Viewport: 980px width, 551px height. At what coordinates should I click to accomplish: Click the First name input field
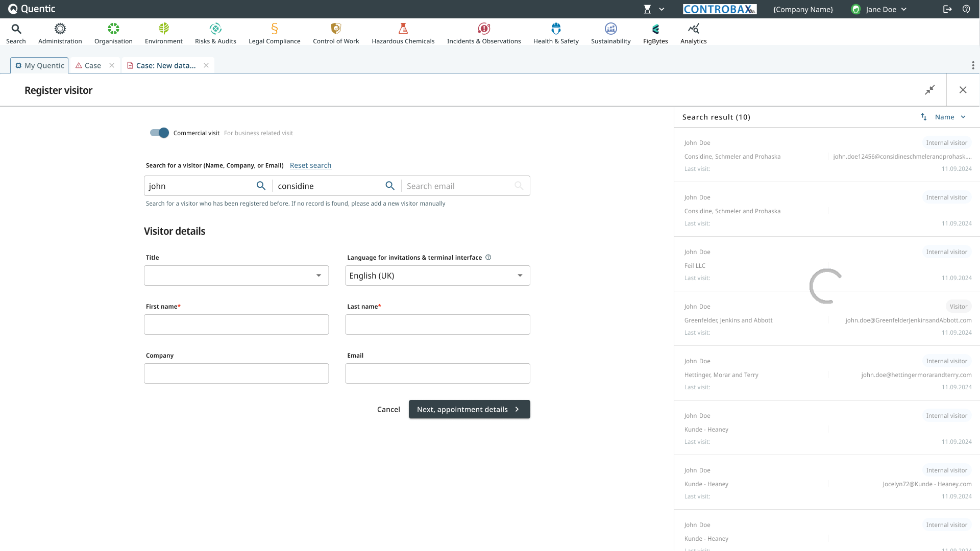click(236, 324)
